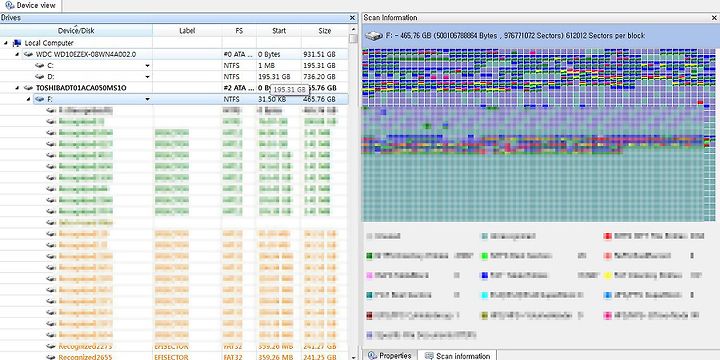720x360 pixels.
Task: Click the '1 MB' start cell
Action: click(266, 66)
